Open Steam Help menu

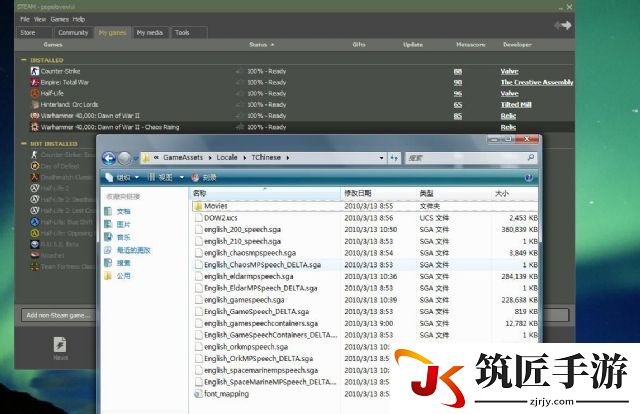pos(79,19)
